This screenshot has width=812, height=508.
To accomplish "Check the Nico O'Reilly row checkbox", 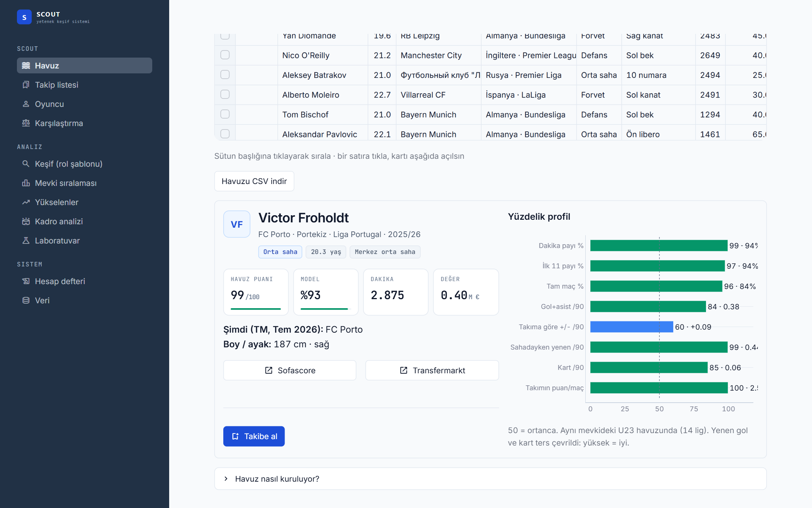I will (x=225, y=55).
